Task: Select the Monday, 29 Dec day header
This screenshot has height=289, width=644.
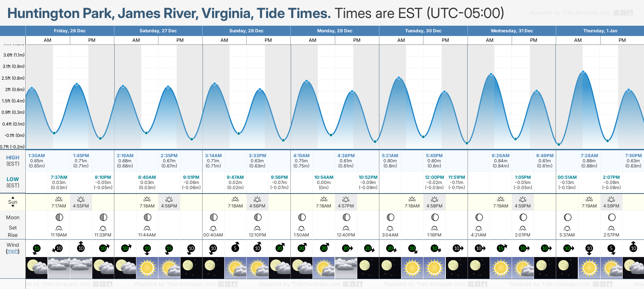Action: (x=334, y=31)
